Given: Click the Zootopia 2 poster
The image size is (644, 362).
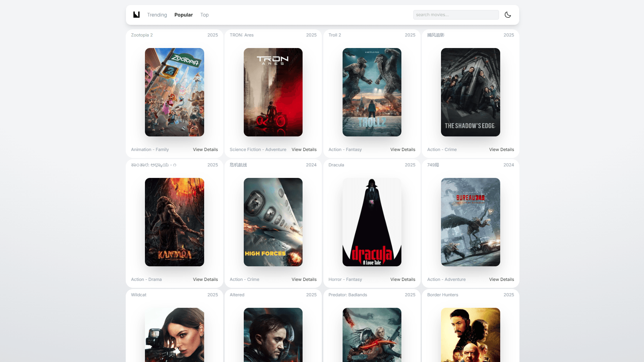Looking at the screenshot, I should [x=174, y=92].
